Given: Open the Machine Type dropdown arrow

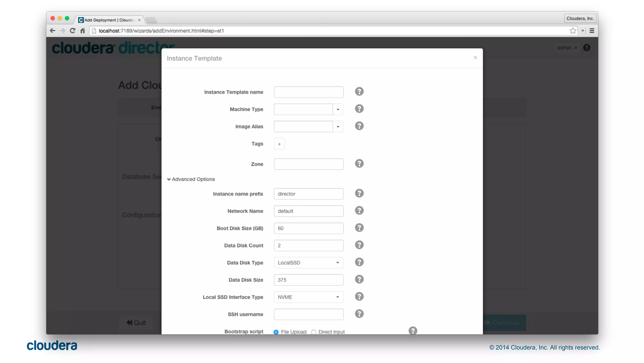Looking at the screenshot, I should (x=338, y=109).
